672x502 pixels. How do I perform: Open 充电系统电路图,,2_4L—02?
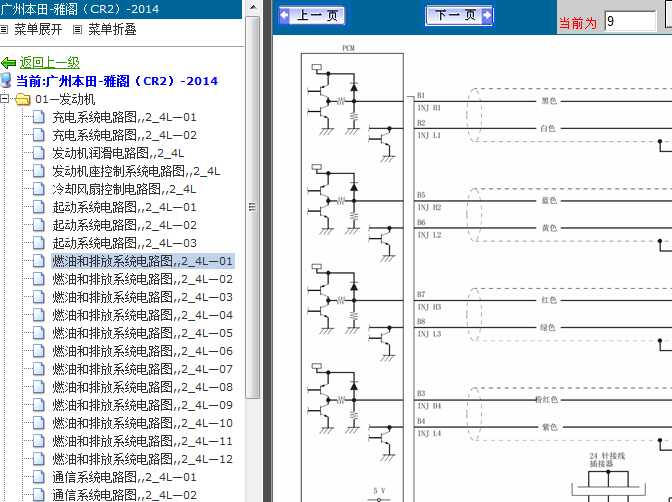(x=124, y=135)
